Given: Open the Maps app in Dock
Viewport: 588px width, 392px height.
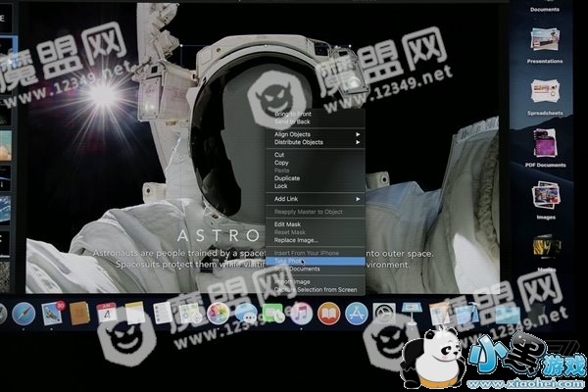Looking at the screenshot, I should point(190,314).
